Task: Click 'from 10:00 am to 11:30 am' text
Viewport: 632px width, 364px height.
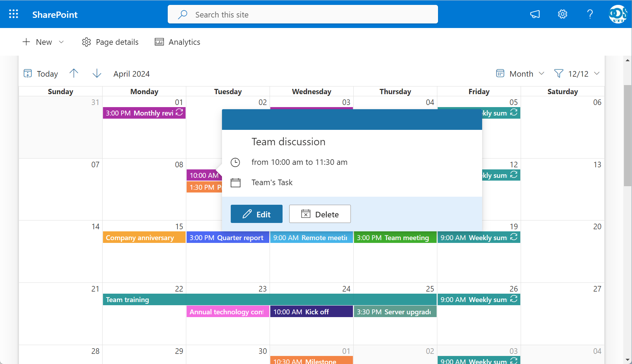Action: 299,162
